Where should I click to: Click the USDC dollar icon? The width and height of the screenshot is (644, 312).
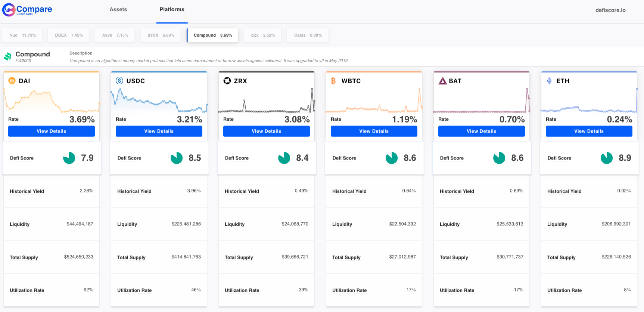pyautogui.click(x=119, y=81)
